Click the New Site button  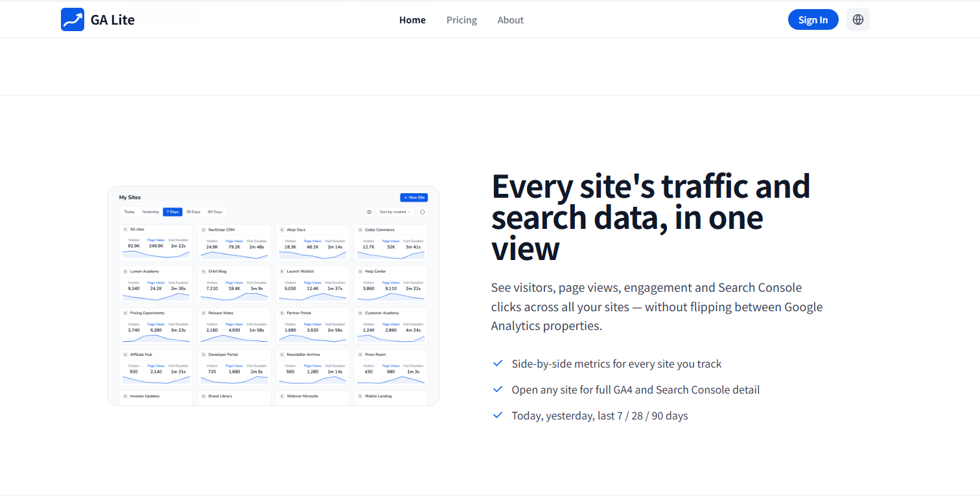point(414,197)
